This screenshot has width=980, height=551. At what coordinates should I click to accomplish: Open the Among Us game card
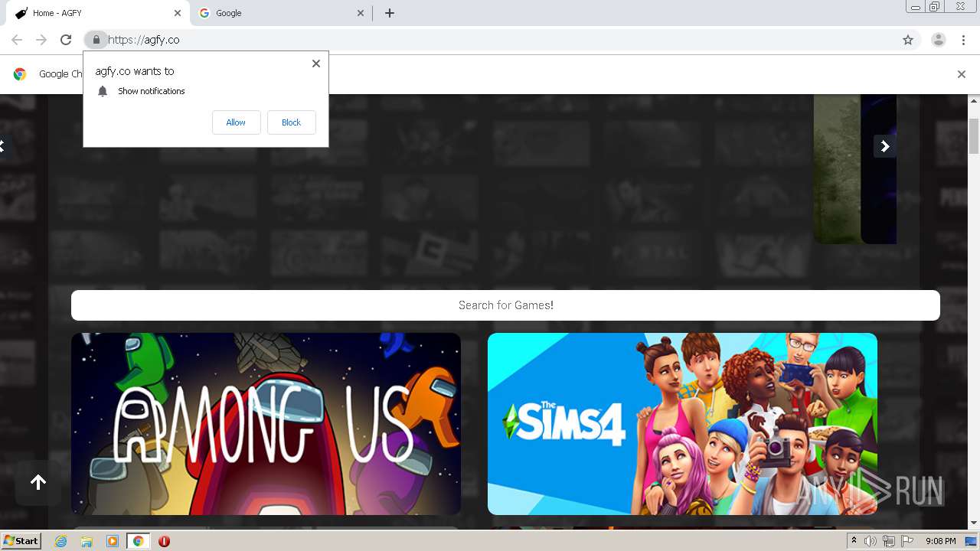point(266,424)
